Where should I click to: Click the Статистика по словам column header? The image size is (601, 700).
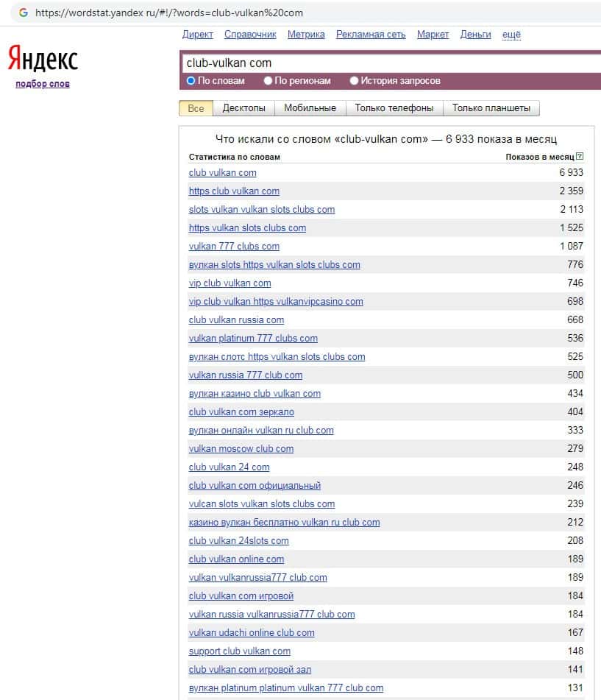[234, 157]
